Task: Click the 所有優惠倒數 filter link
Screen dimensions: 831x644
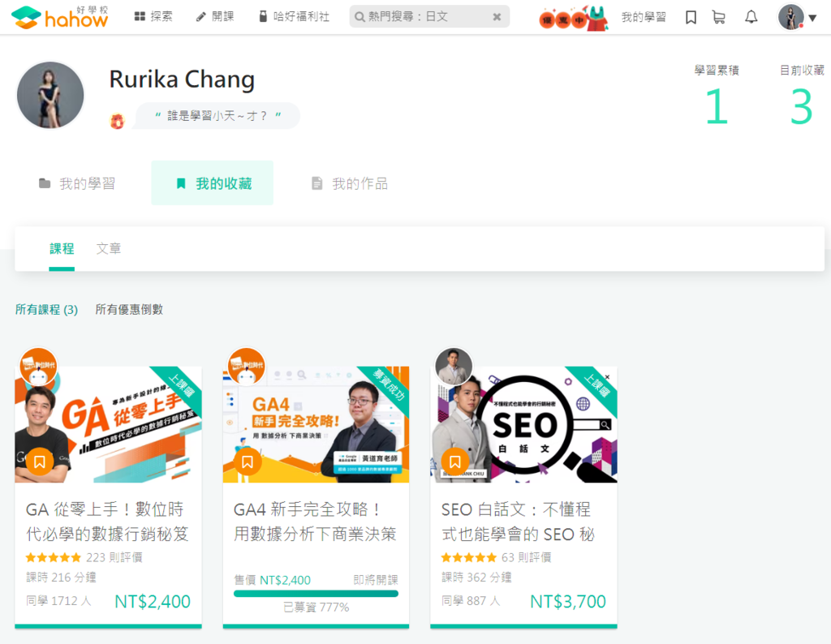Action: 129,309
